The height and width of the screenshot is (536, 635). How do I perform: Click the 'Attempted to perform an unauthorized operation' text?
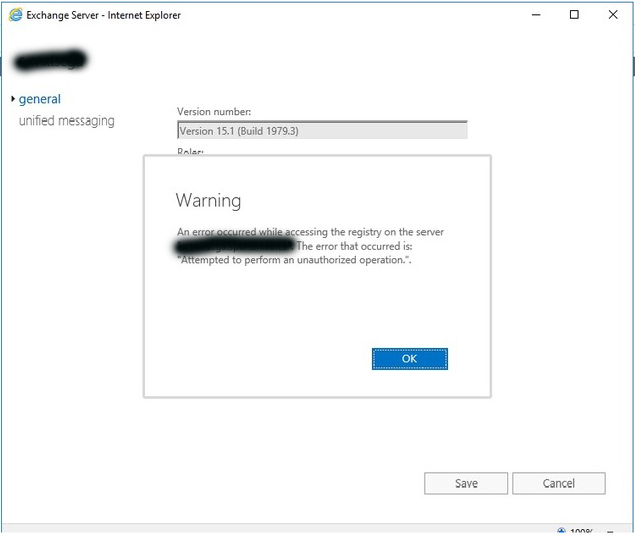click(294, 260)
